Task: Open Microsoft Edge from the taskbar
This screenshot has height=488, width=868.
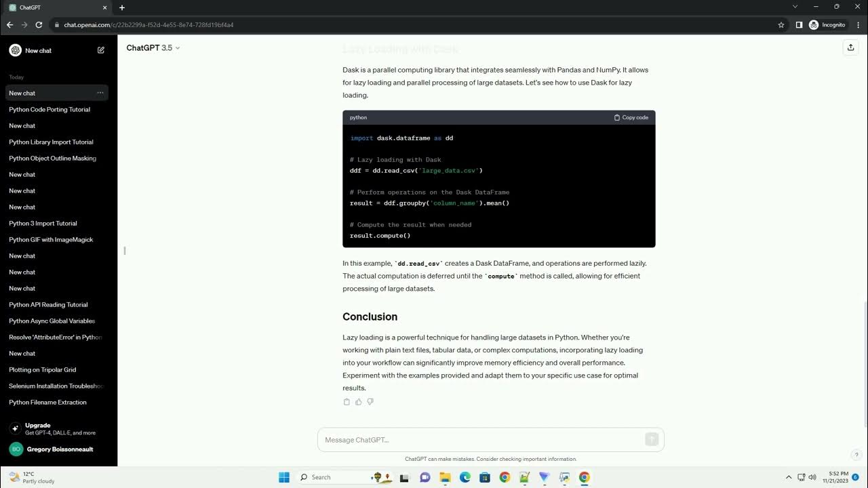Action: 465,477
